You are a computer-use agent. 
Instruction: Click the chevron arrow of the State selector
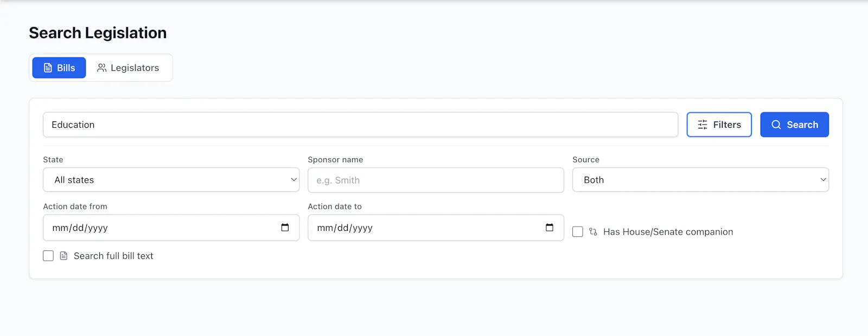click(293, 180)
